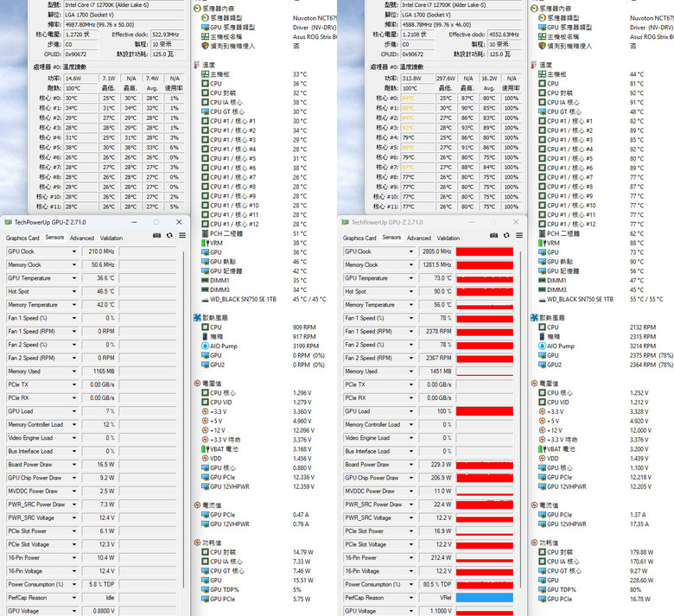Click the GPU-Z app icon in left title bar
The height and width of the screenshot is (616, 674).
point(8,222)
